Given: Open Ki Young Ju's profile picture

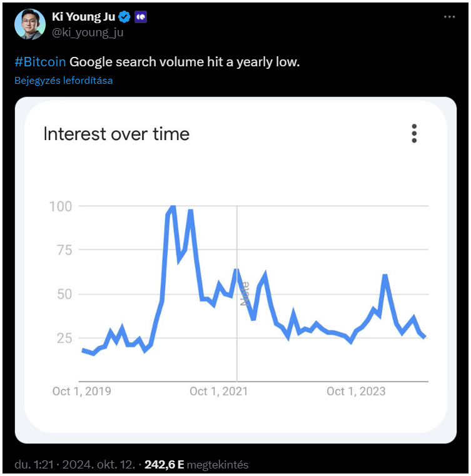Looking at the screenshot, I should [x=30, y=24].
